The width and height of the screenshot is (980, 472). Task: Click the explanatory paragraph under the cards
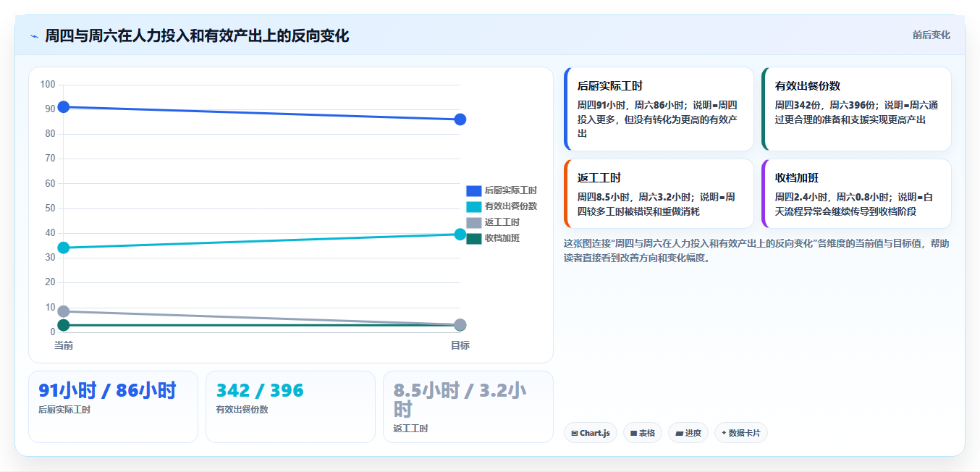click(x=756, y=250)
